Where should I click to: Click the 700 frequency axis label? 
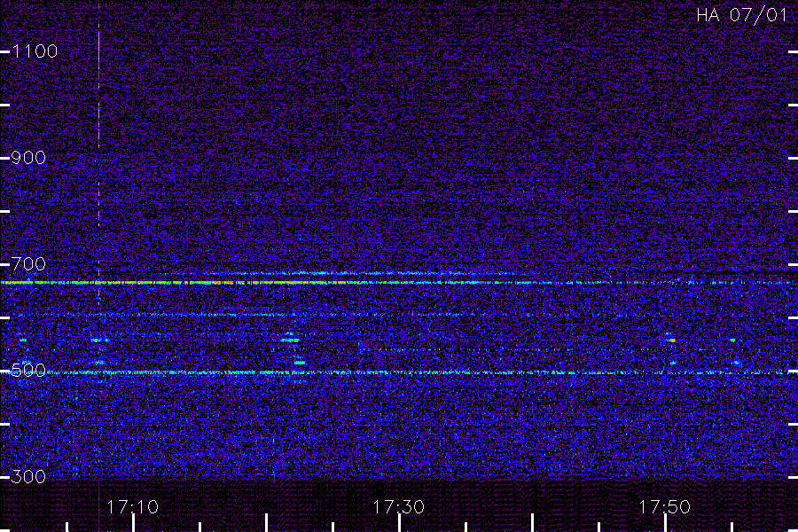28,263
